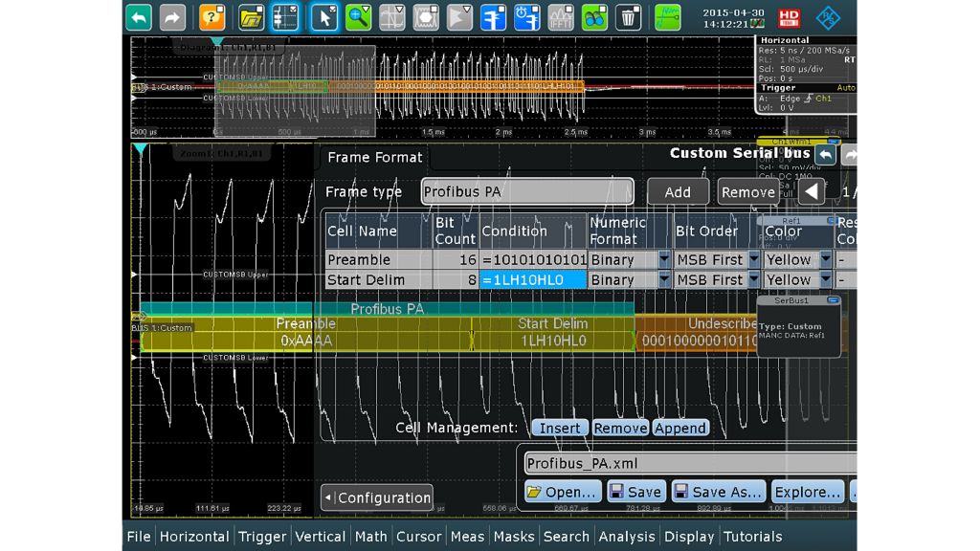
Task: Go back to Configuration
Action: click(x=377, y=497)
